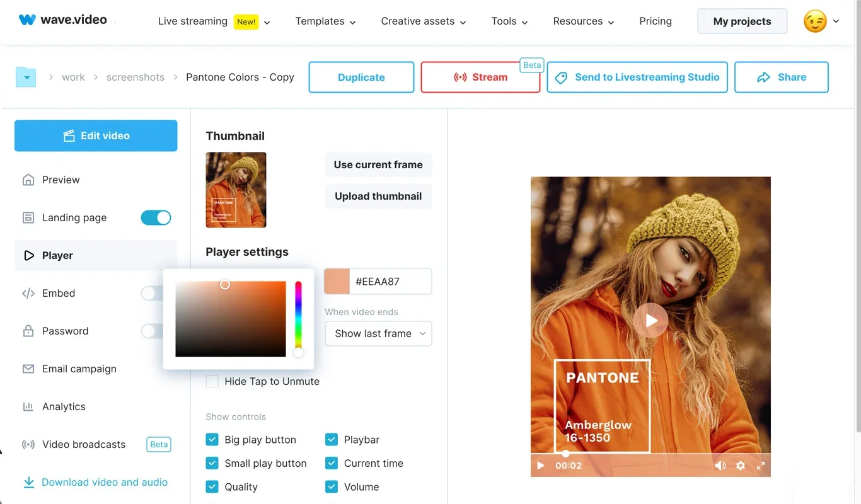Navigate to the work folder breadcrumb
This screenshot has width=861, height=504.
pyautogui.click(x=73, y=77)
